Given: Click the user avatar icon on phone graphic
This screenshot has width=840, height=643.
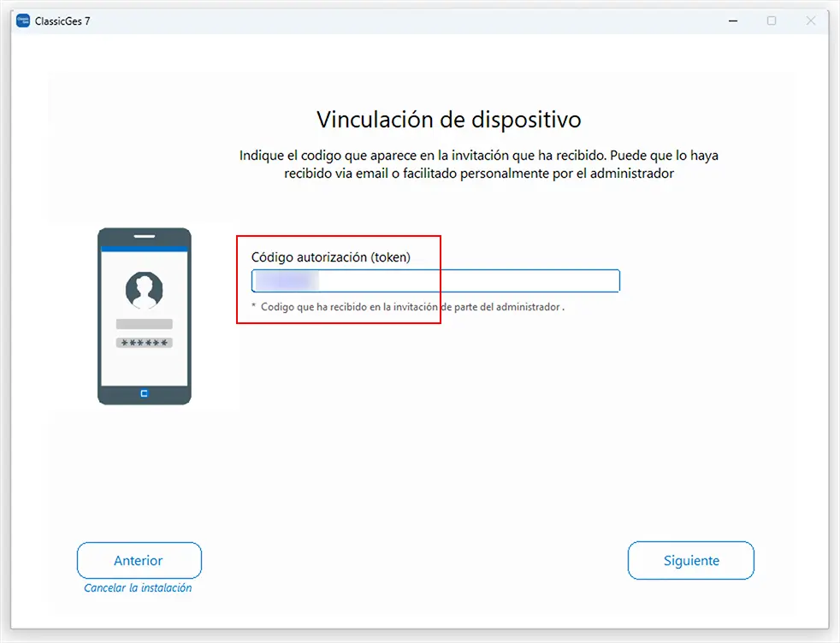Looking at the screenshot, I should tap(144, 290).
